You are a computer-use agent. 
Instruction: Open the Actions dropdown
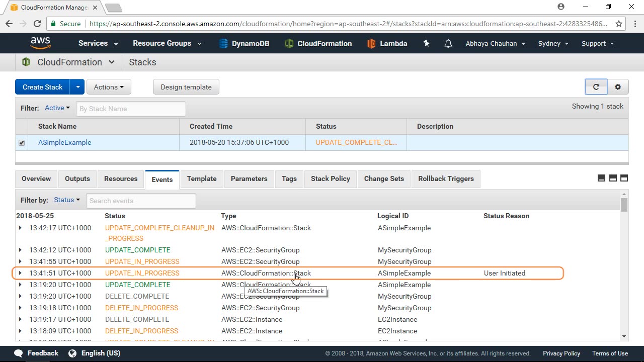[108, 87]
